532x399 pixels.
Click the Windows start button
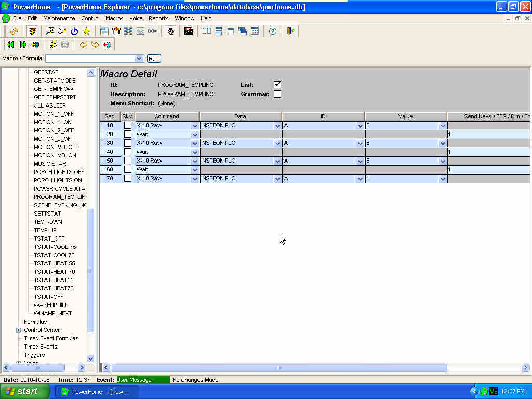[x=25, y=392]
